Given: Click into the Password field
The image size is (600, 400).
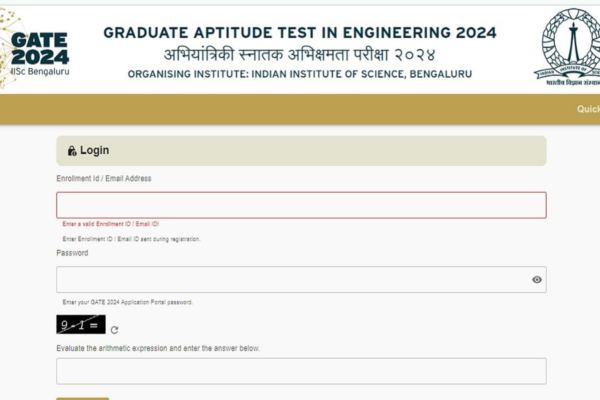Looking at the screenshot, I should [290, 280].
